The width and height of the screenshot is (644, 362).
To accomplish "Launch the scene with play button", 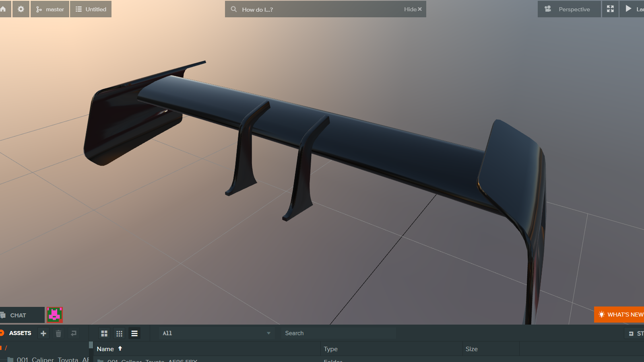I will 632,9.
